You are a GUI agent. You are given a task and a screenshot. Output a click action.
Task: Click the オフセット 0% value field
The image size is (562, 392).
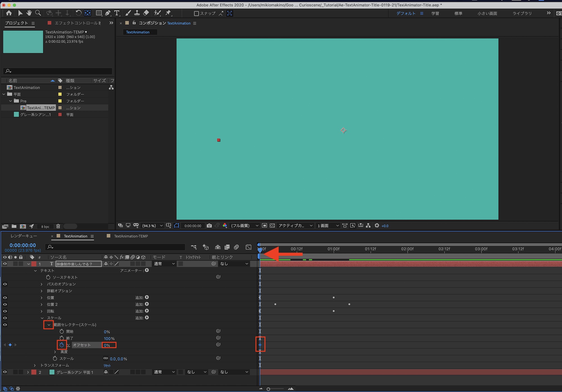107,345
